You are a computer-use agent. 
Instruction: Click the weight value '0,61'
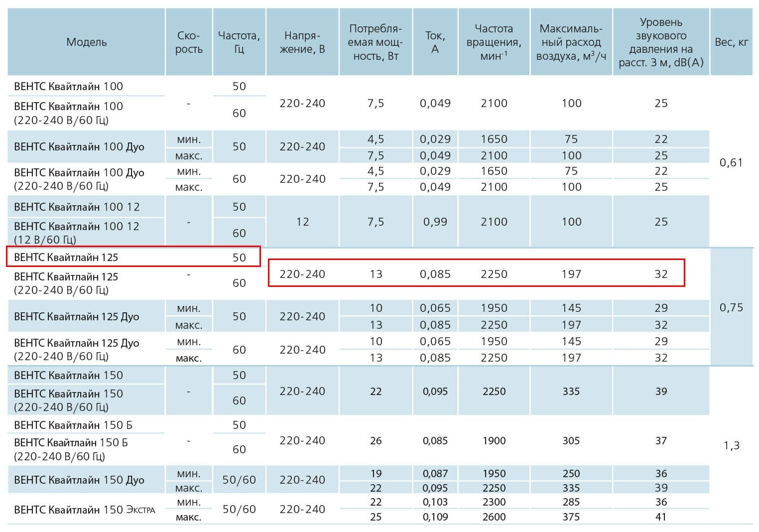coord(731,162)
